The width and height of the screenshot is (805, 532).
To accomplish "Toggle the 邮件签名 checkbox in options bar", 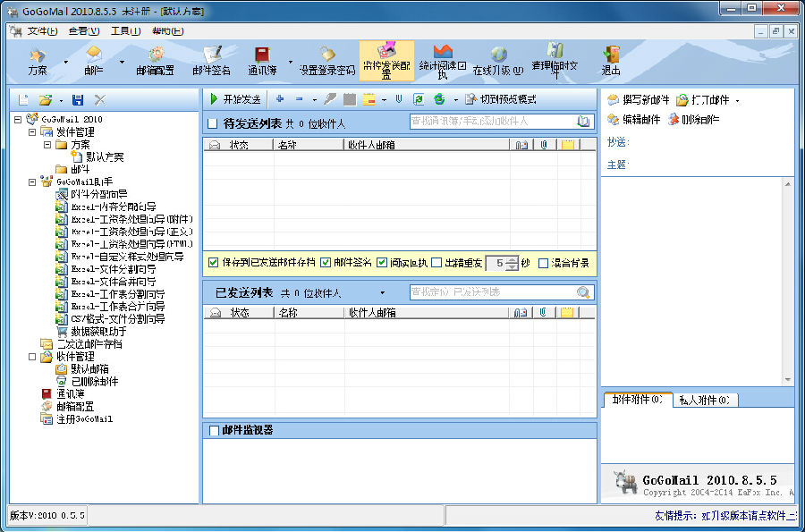I will (326, 263).
